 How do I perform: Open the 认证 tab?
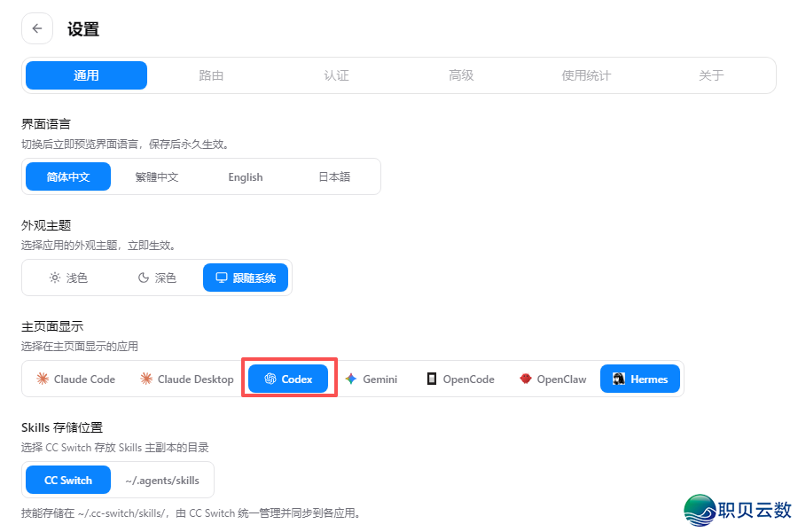336,75
